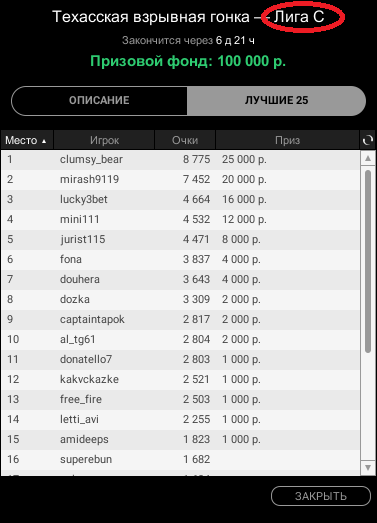Sort the table by Очки column
377x523 pixels.
(x=185, y=140)
